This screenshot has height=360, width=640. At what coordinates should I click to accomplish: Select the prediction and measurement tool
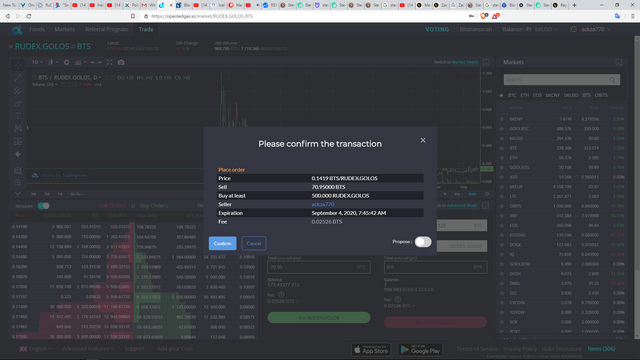point(18,141)
